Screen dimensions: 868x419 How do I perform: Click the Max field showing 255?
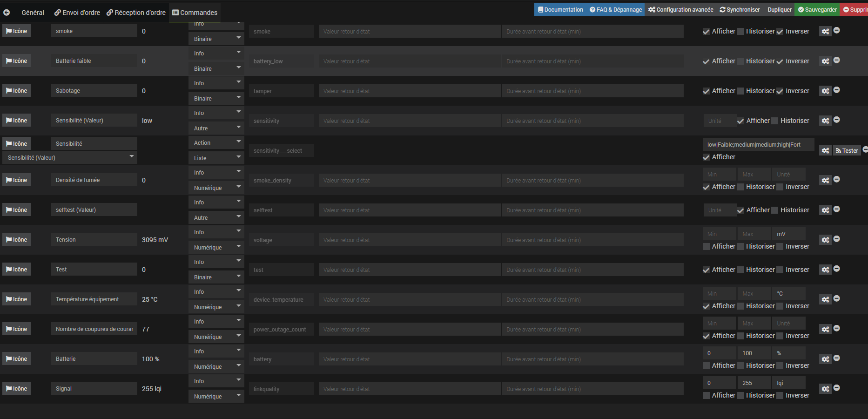tap(754, 383)
